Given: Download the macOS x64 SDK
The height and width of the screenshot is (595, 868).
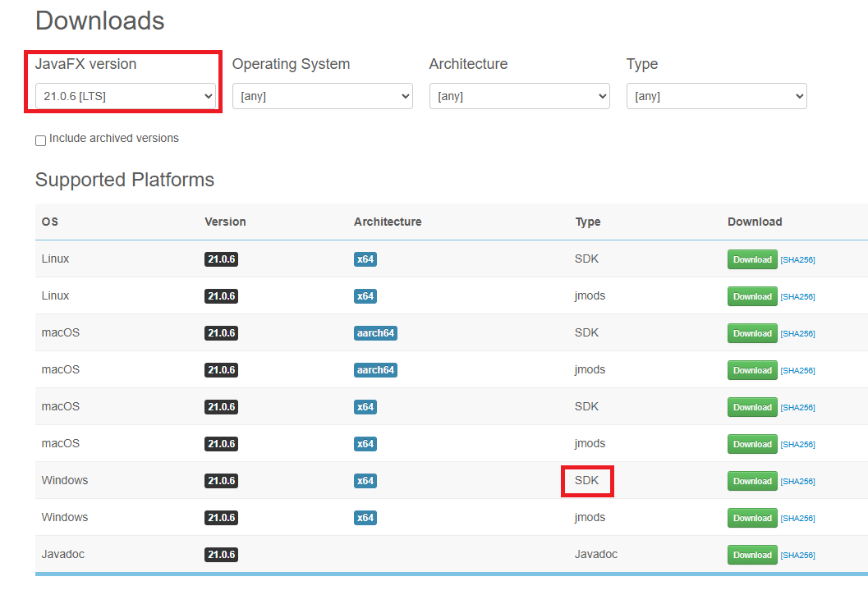Looking at the screenshot, I should coord(752,407).
